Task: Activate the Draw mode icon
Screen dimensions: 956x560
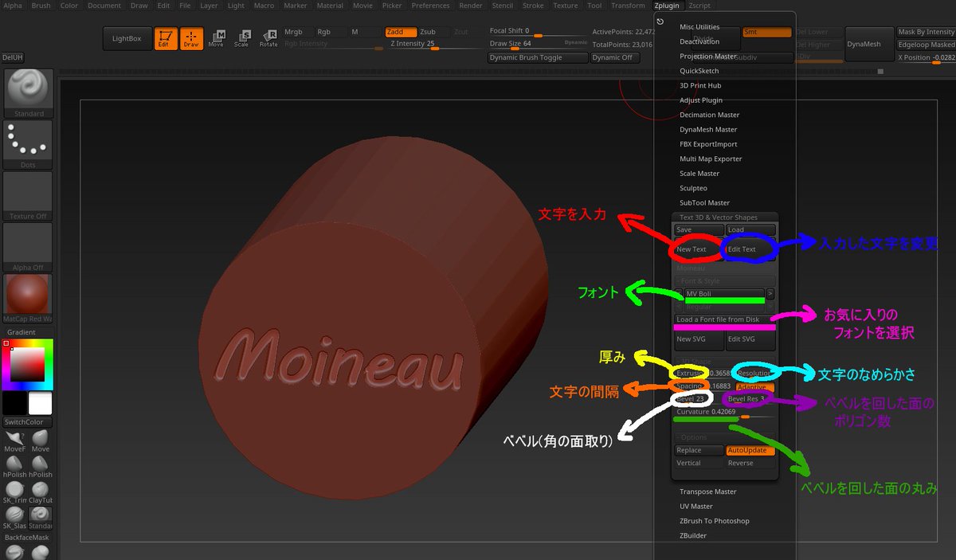Action: [x=191, y=39]
